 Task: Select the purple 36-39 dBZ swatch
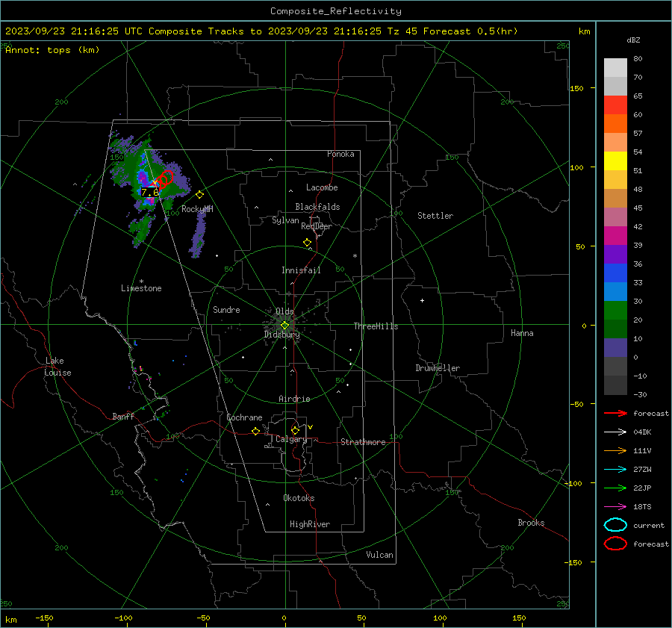(615, 255)
